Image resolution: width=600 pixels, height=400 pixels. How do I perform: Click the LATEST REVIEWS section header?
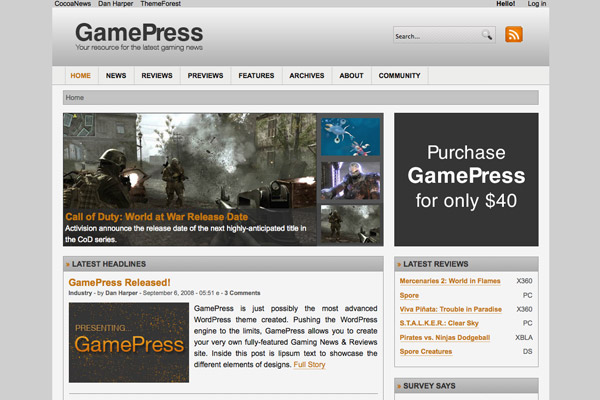[x=466, y=264]
